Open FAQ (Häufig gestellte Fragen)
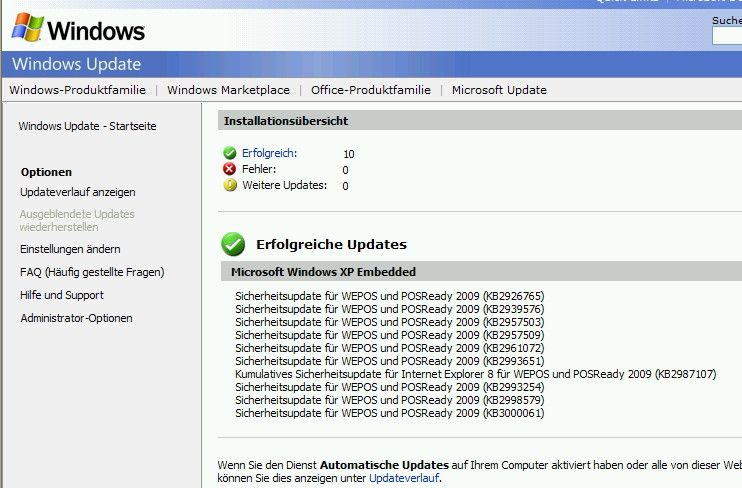This screenshot has width=742, height=488. pos(92,272)
